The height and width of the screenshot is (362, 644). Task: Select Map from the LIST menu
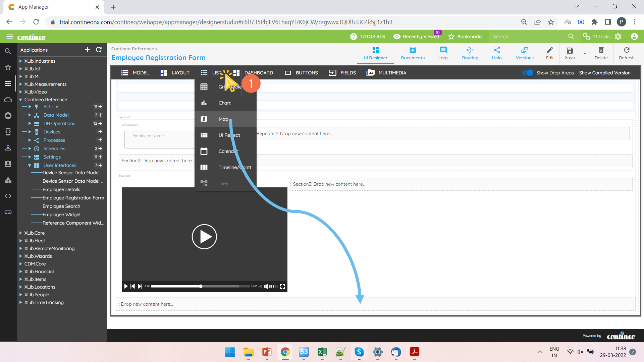tap(223, 119)
